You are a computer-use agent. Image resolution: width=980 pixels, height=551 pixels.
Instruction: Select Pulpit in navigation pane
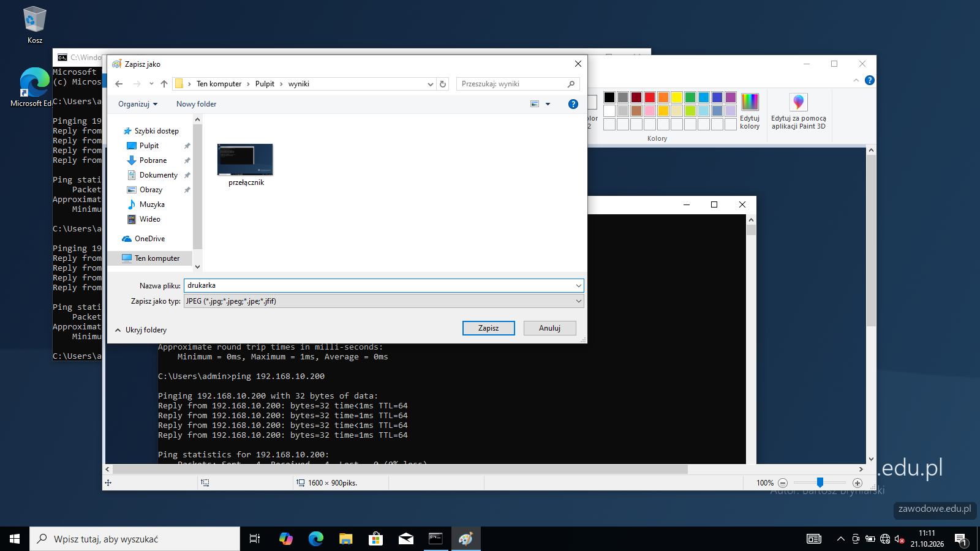tap(149, 146)
